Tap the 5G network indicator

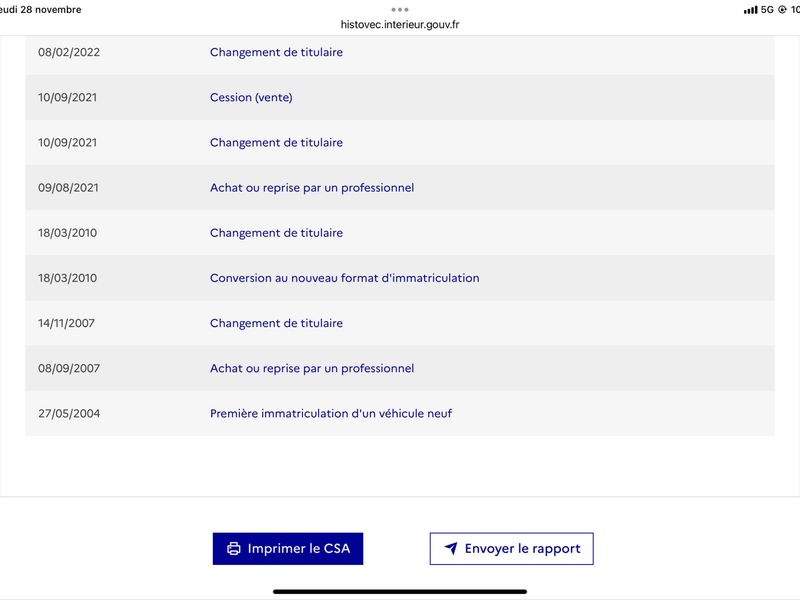[767, 10]
